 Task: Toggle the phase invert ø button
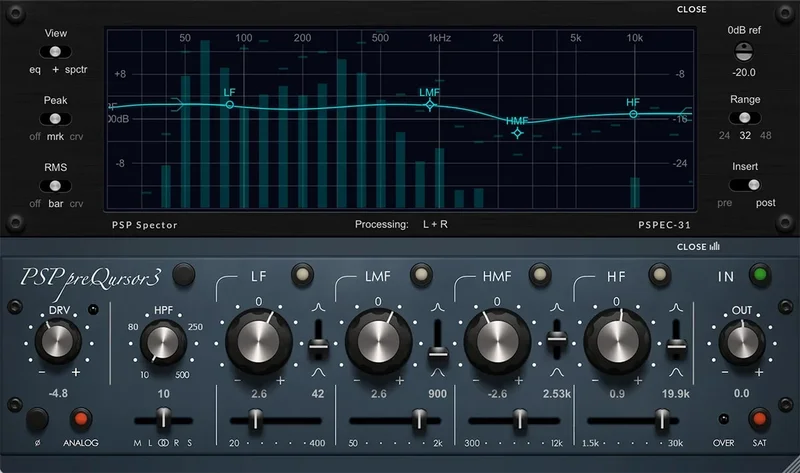[37, 419]
